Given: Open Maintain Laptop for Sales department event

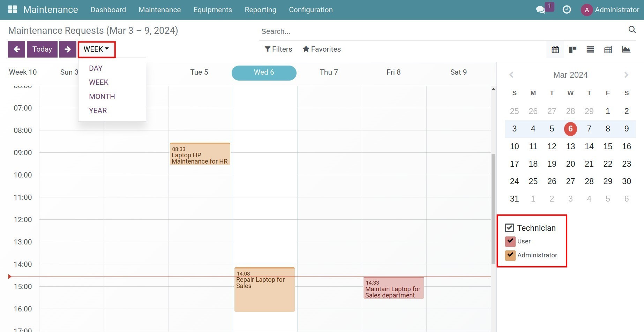Looking at the screenshot, I should click(394, 288).
